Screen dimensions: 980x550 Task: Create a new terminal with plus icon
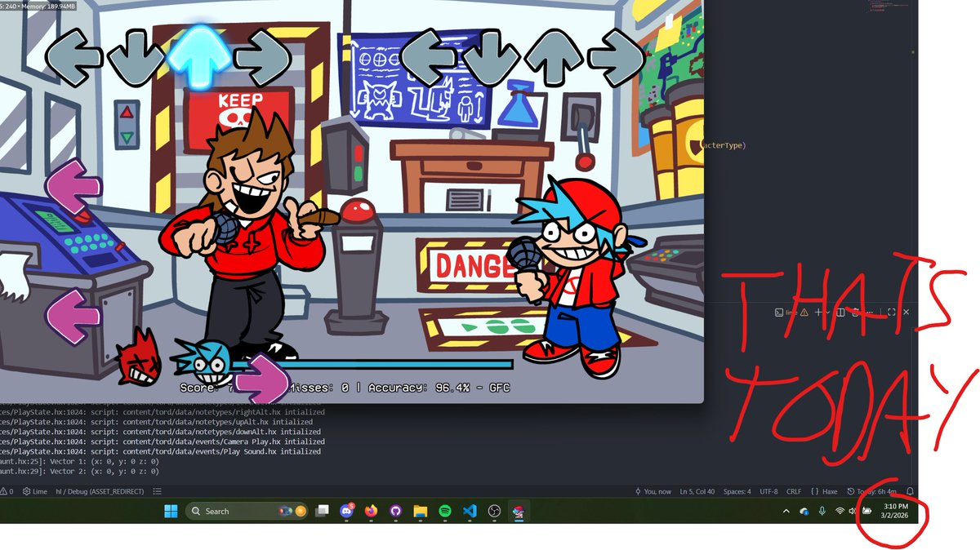coord(818,312)
